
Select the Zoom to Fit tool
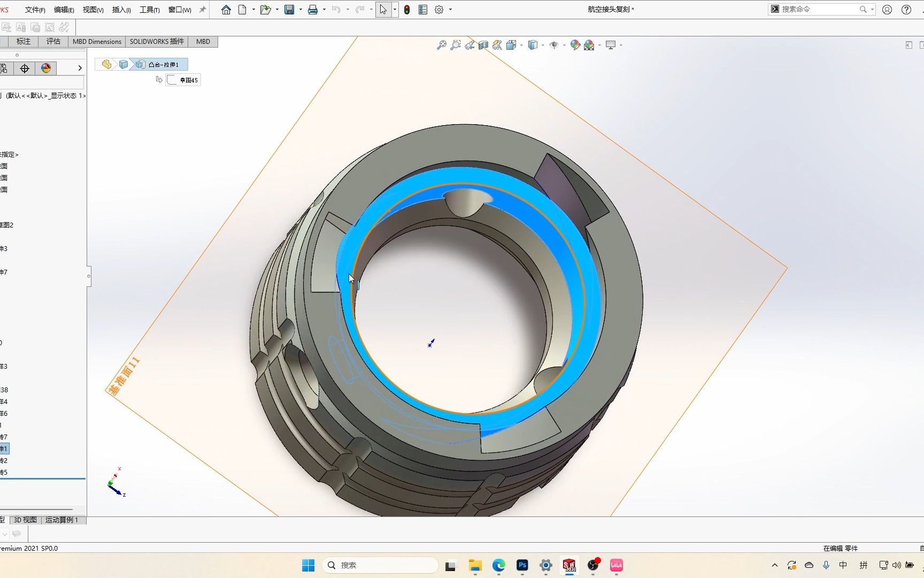(x=442, y=45)
